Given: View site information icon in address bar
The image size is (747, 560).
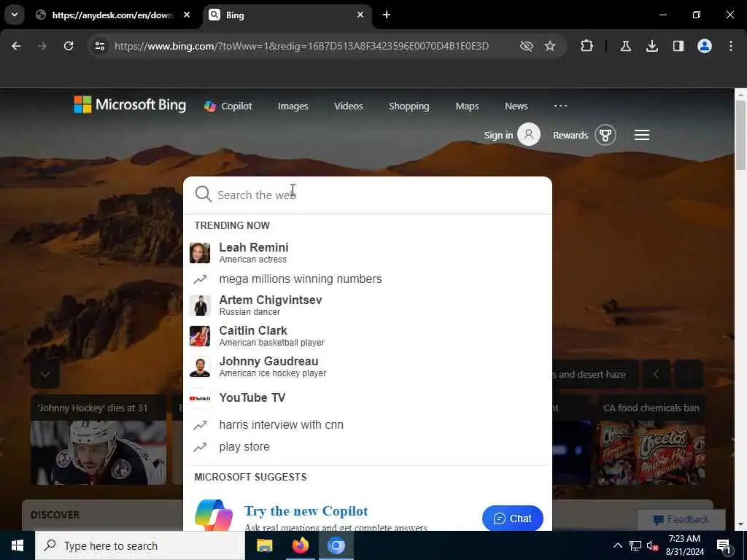Looking at the screenshot, I should coord(99,46).
